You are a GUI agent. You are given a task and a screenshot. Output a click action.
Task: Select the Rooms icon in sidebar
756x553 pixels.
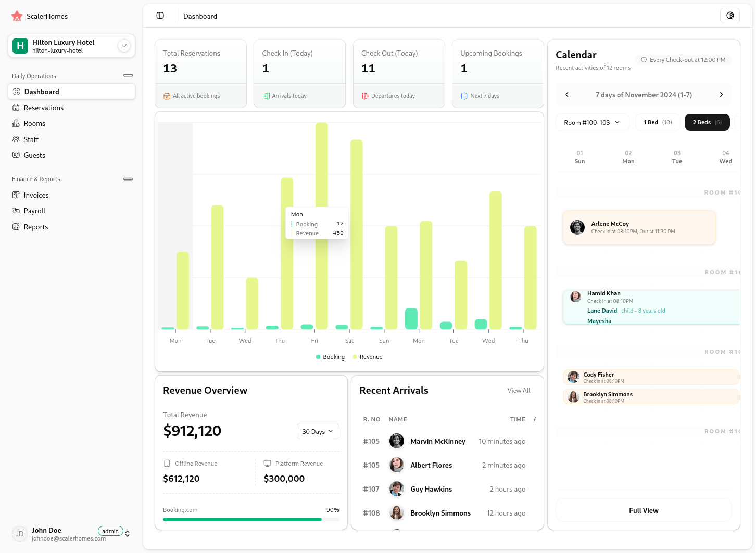[x=16, y=123]
